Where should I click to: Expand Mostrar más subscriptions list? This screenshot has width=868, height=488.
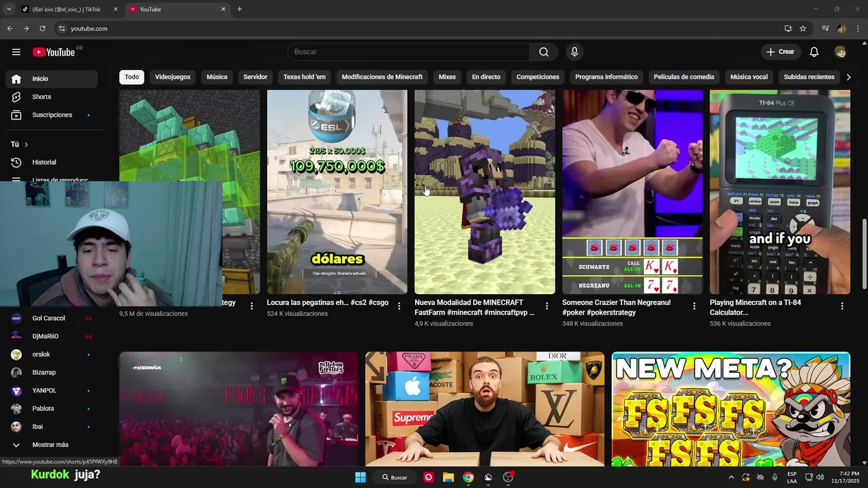pos(52,445)
